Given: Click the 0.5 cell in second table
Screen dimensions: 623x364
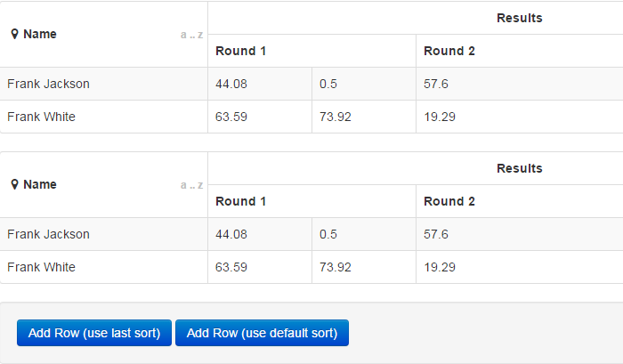Looking at the screenshot, I should point(364,234).
